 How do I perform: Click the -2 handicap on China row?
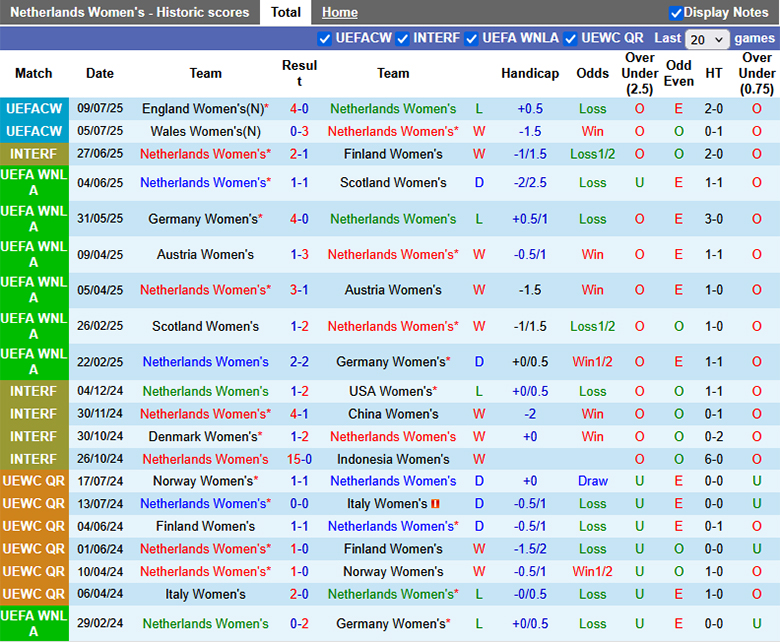530,414
